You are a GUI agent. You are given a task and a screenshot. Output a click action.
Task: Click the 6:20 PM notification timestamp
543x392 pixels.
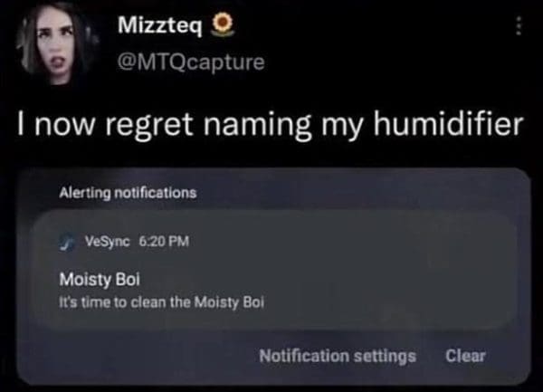tap(164, 241)
